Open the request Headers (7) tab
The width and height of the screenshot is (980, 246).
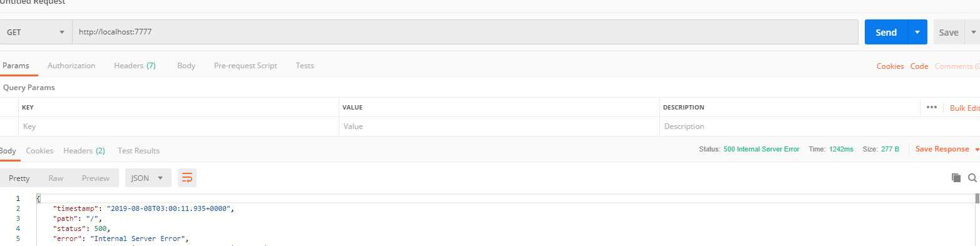(135, 66)
